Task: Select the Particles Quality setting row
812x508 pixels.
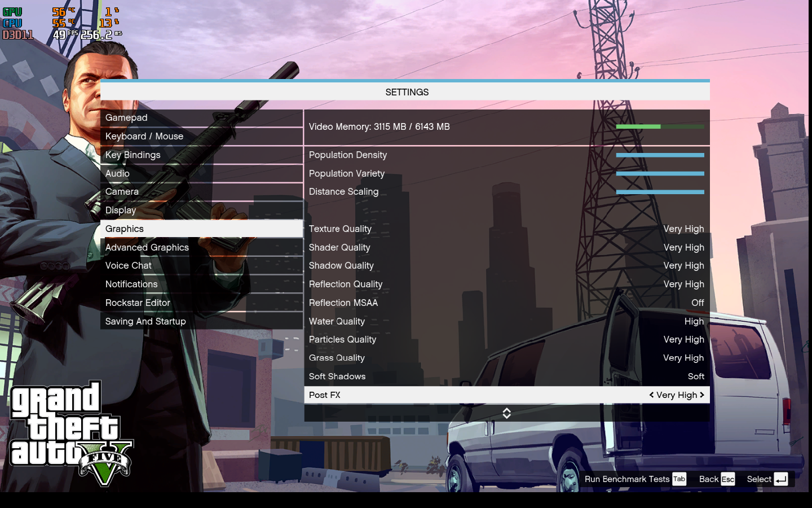Action: pyautogui.click(x=507, y=339)
